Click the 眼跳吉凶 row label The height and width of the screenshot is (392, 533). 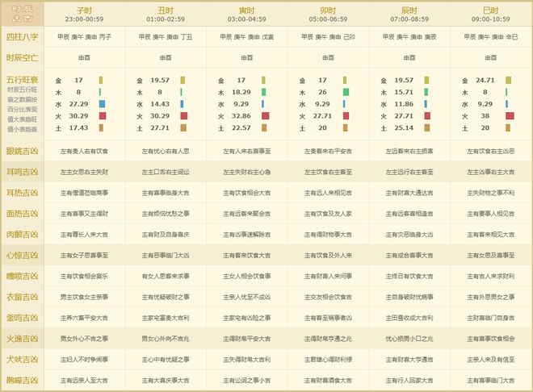[22, 151]
